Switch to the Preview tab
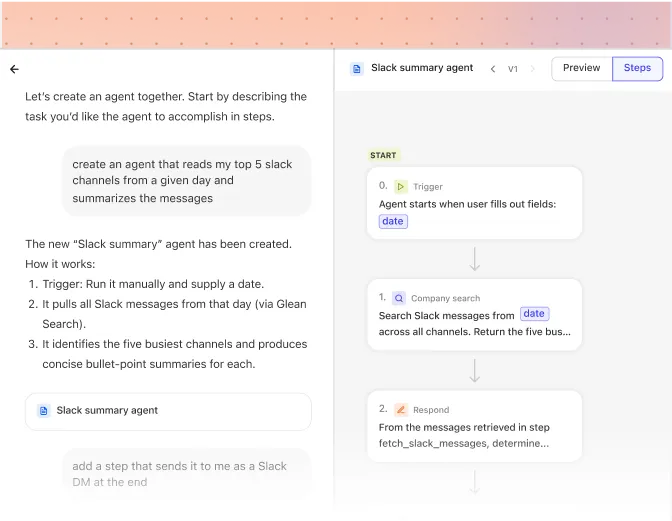The image size is (672, 521). pyautogui.click(x=582, y=68)
